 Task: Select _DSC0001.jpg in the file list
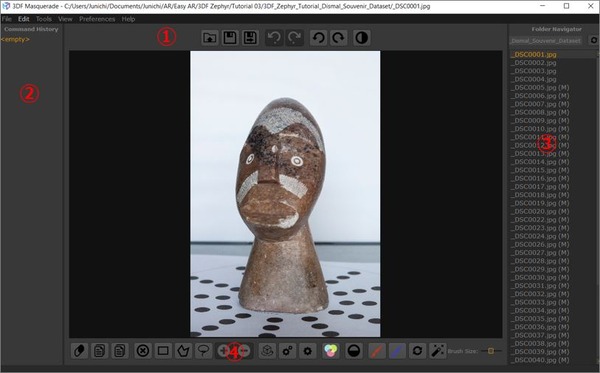533,54
